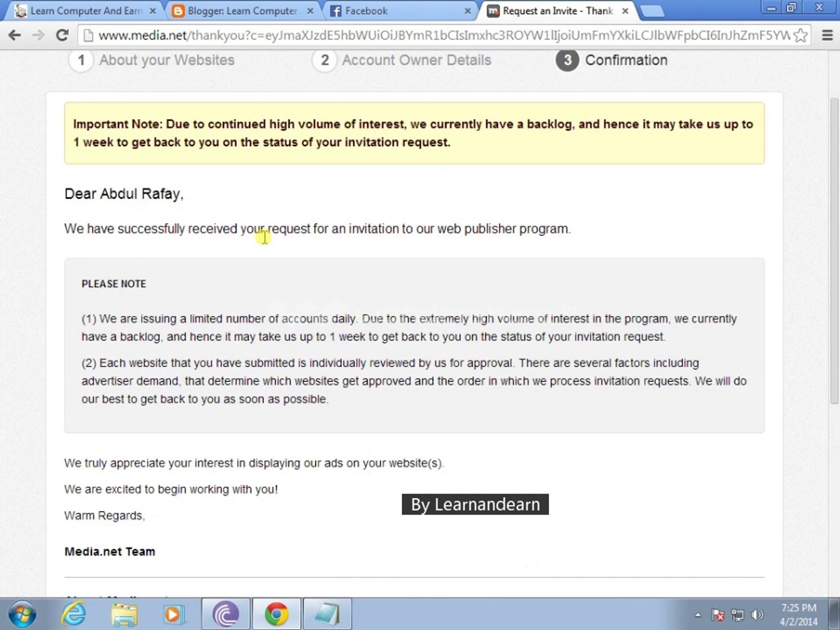Minimize the Chrome window
The image size is (840, 630).
[771, 8]
